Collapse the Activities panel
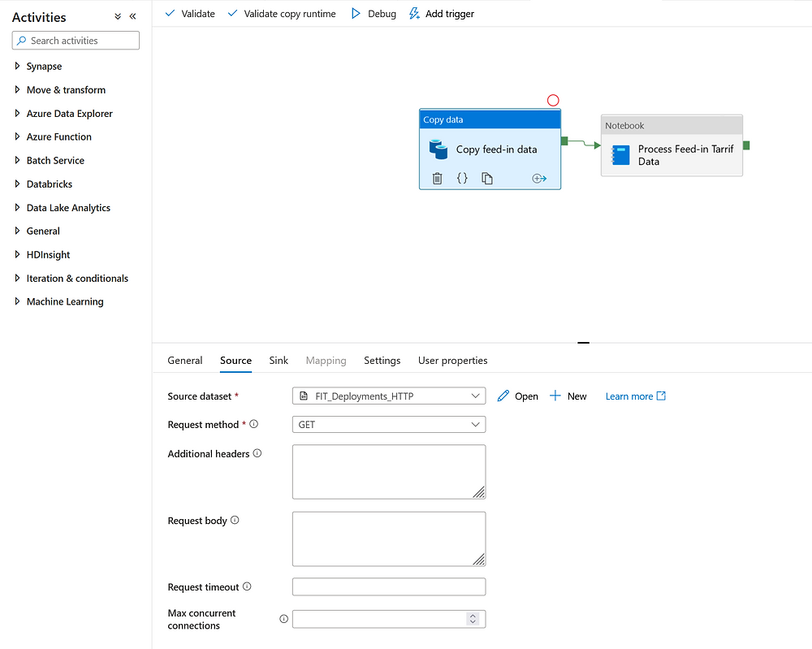This screenshot has width=812, height=649. point(133,16)
